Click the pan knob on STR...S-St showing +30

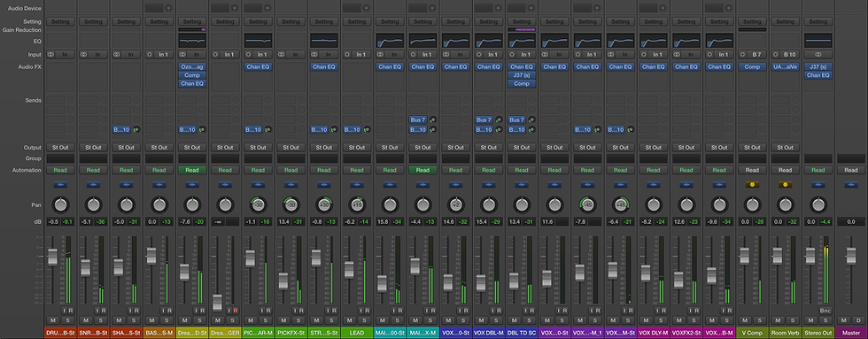(324, 205)
